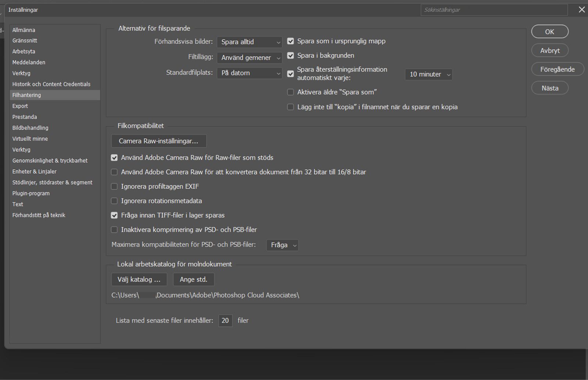This screenshot has width=588, height=380.
Task: Check 'Ignorera rotationsmetadata' box
Action: pyautogui.click(x=114, y=201)
